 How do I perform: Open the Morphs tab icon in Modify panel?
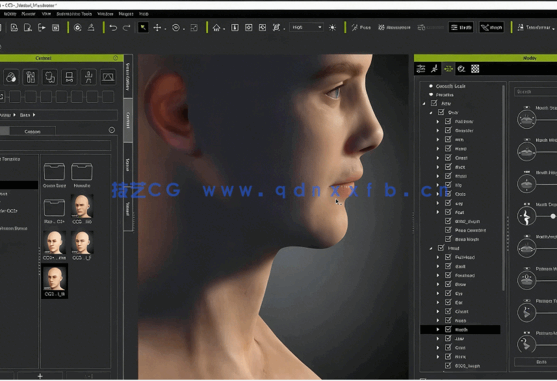(448, 69)
